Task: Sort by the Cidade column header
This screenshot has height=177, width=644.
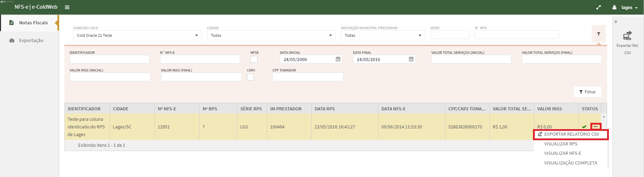Action: pos(121,109)
